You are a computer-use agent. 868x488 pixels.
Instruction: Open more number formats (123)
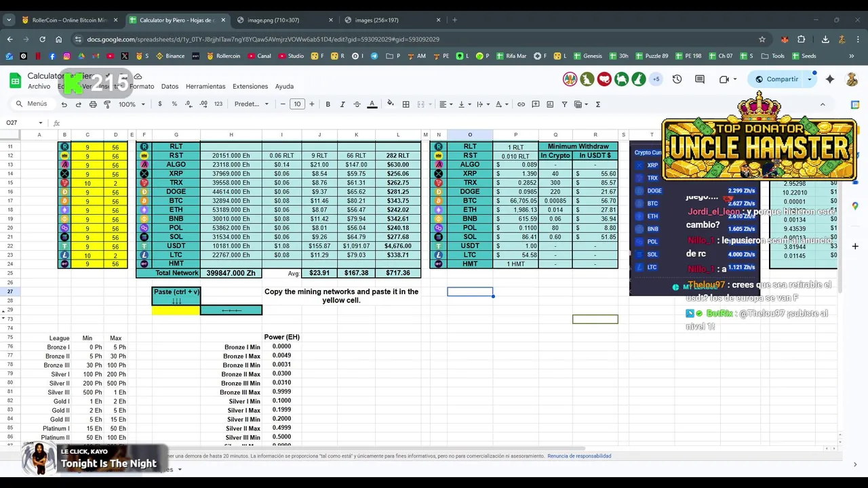tap(218, 104)
